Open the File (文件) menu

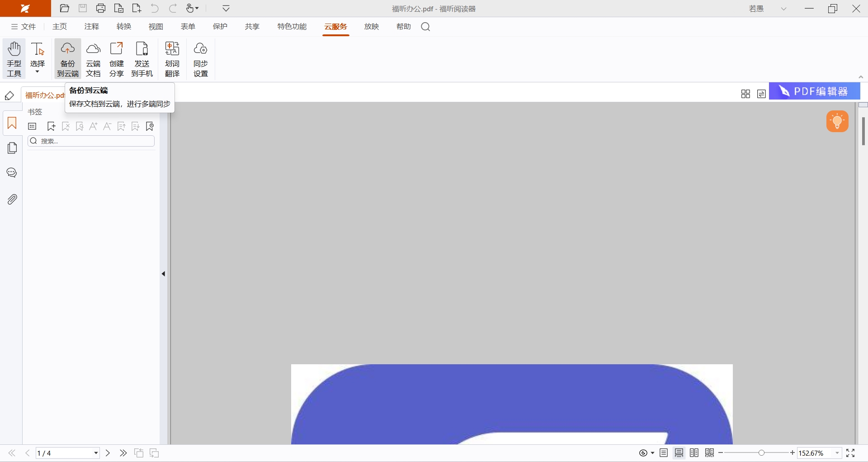(24, 27)
